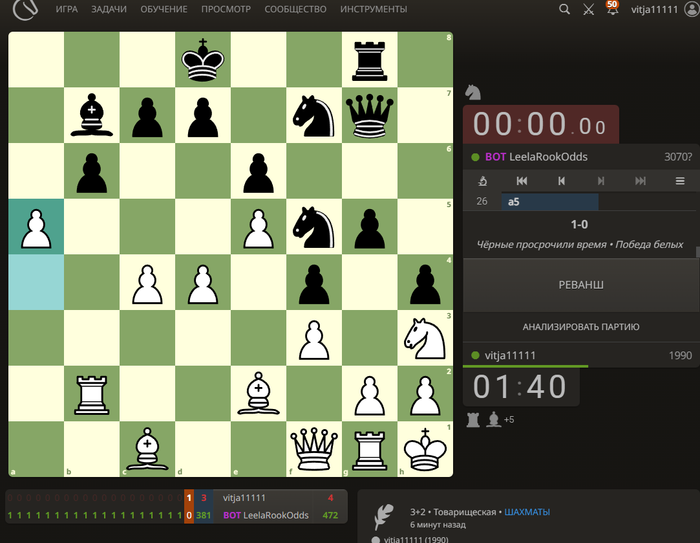The image size is (700, 543).
Task: Open notifications bell with 50 badge
Action: click(x=612, y=8)
